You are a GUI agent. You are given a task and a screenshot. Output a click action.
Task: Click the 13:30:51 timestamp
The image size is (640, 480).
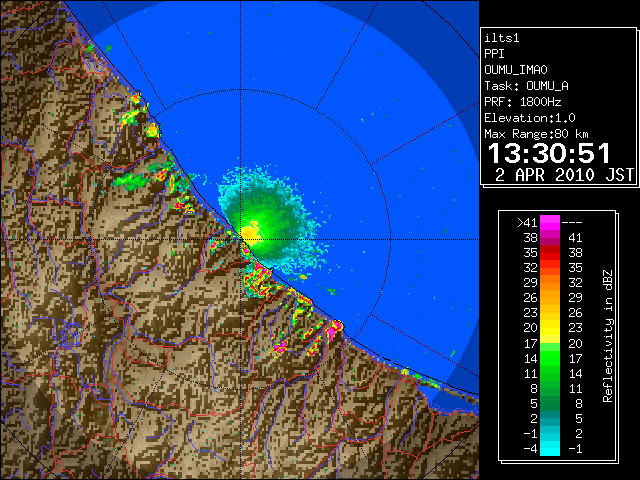549,153
